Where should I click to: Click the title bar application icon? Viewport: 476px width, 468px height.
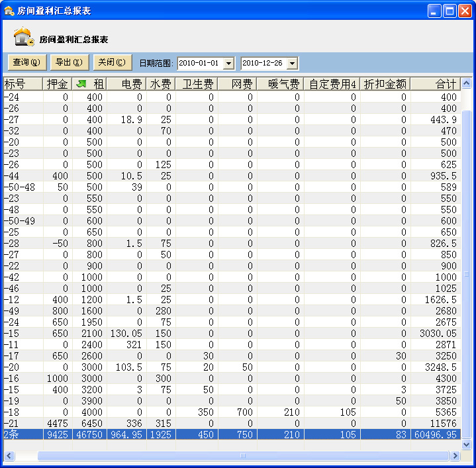tap(9, 11)
